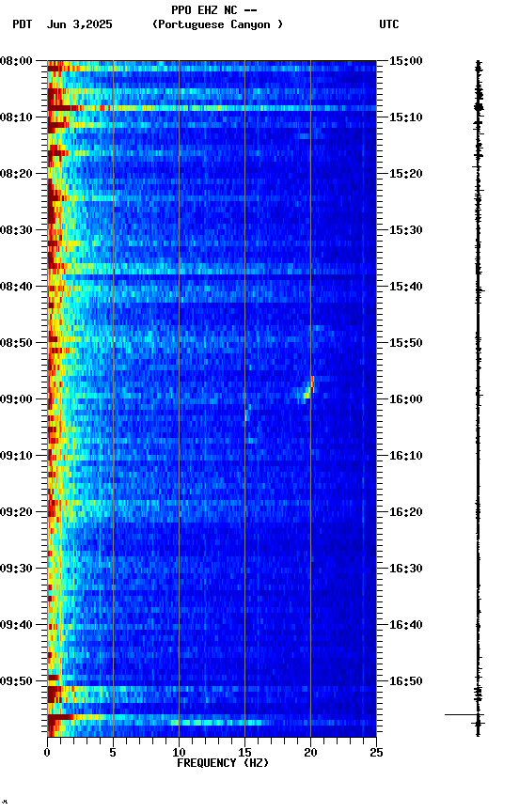Screen dimensions: 519x812
Task: Click the Portuguese Canyon label
Action: click(217, 24)
